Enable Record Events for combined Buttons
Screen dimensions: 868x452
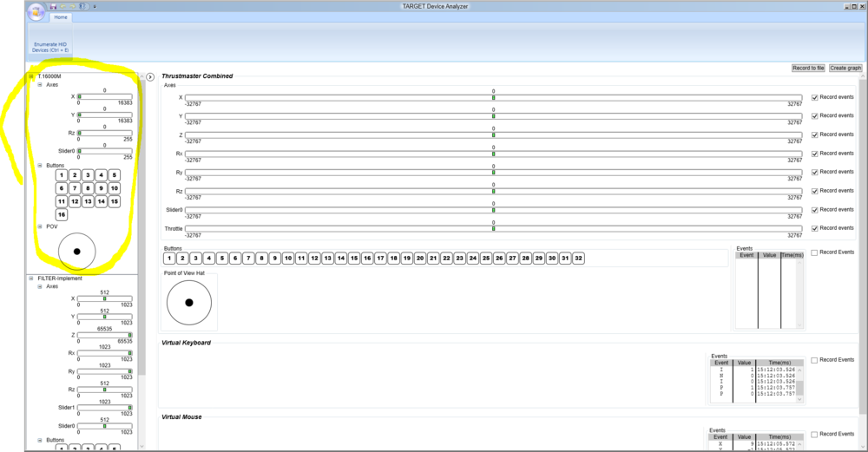click(x=814, y=252)
